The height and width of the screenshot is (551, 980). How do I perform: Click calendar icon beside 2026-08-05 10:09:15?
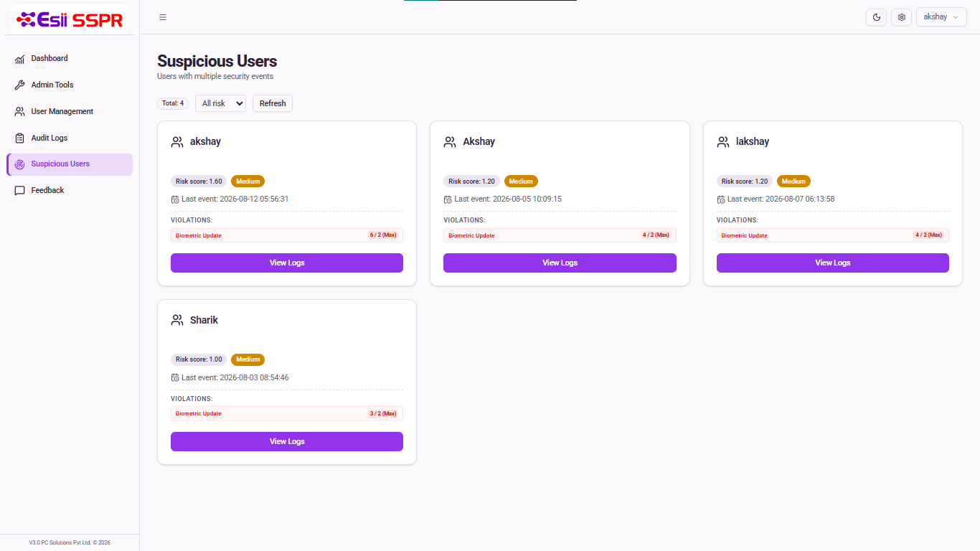(448, 199)
